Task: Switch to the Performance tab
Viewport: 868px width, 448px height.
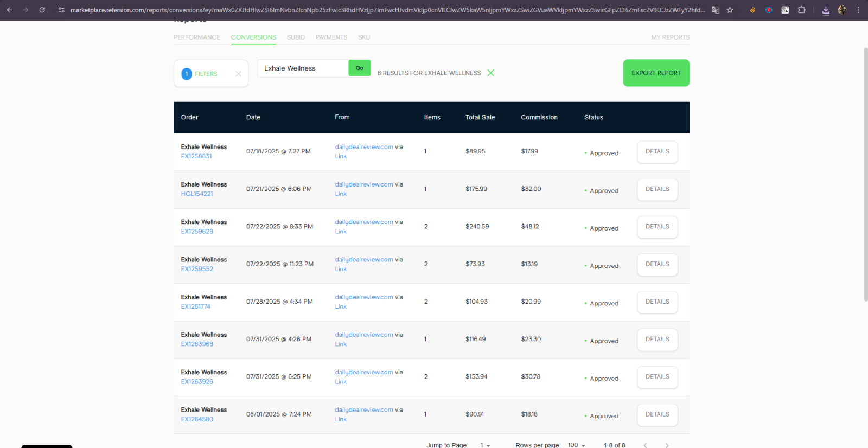Action: point(197,37)
